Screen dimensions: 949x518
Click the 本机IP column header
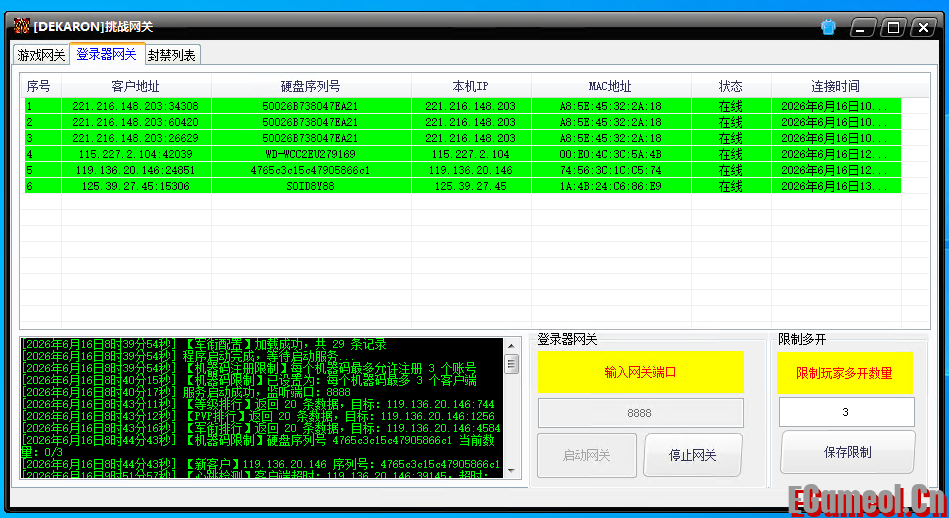point(471,86)
